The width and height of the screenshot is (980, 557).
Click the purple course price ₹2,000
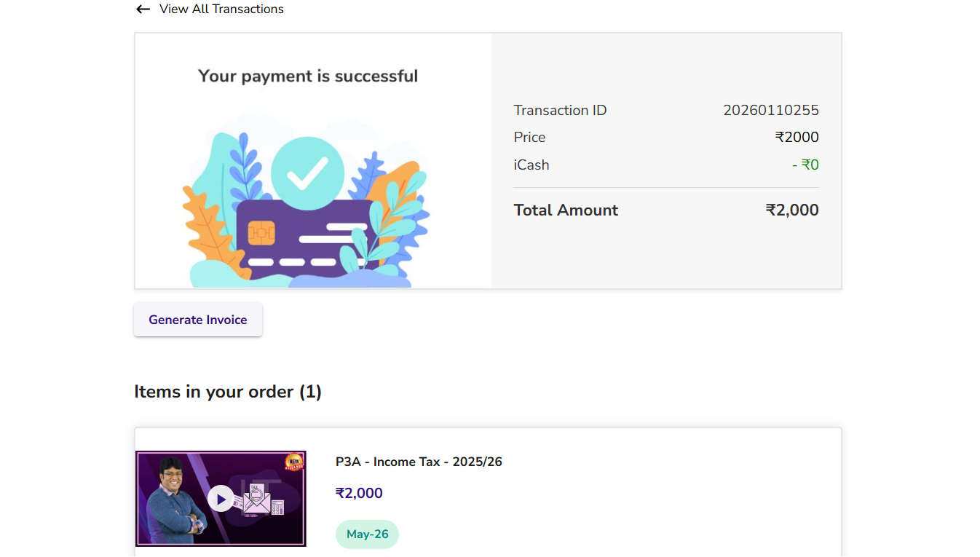(359, 493)
